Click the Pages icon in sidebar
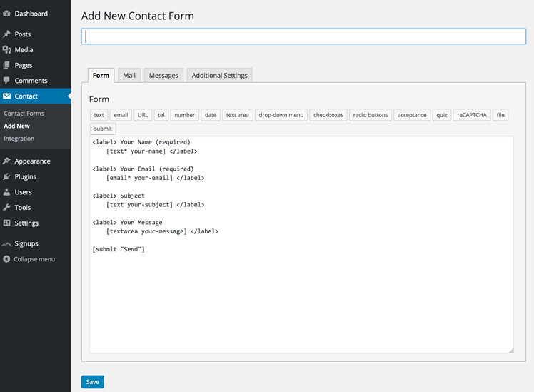This screenshot has width=534, height=392. [7, 66]
